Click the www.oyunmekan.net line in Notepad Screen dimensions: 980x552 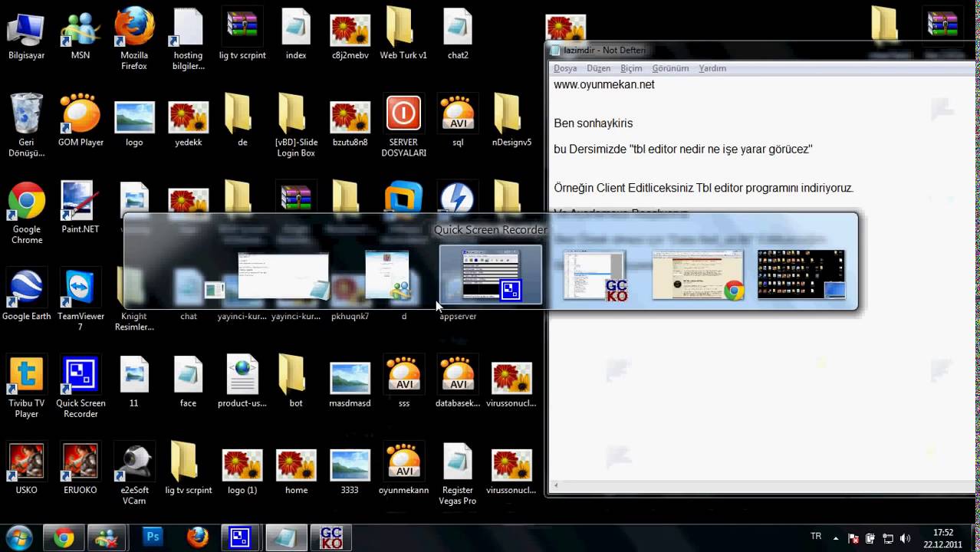coord(604,85)
